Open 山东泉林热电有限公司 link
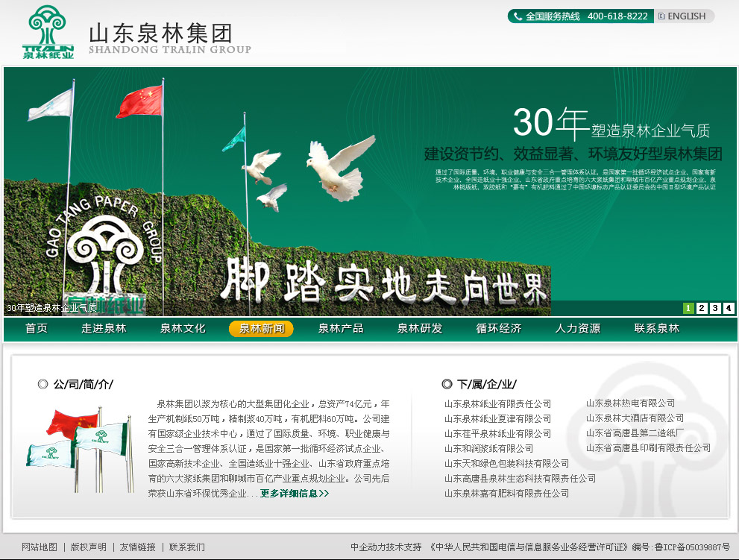This screenshot has width=739, height=560. [x=631, y=403]
